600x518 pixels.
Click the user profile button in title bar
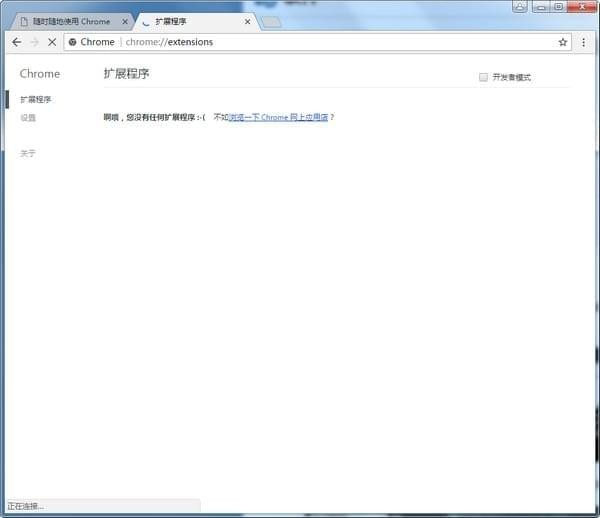click(520, 7)
